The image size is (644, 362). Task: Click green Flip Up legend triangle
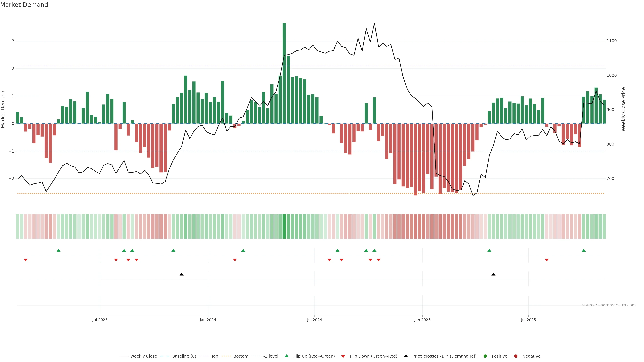coord(287,356)
